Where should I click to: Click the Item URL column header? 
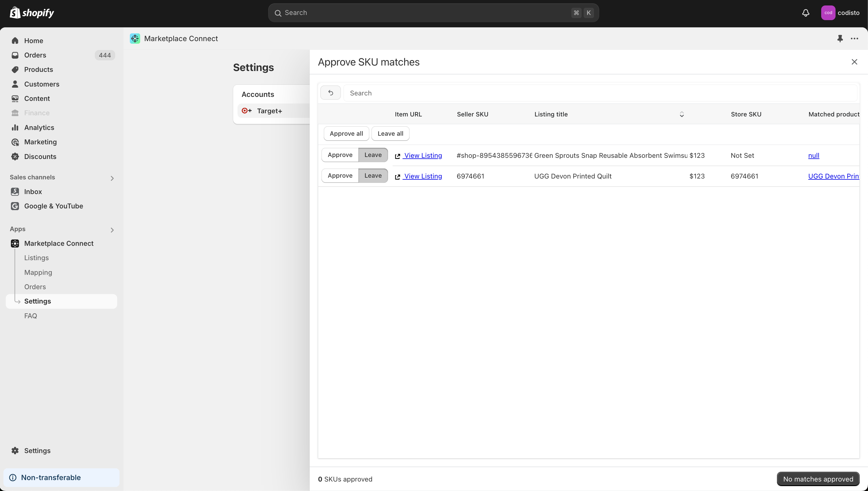pos(408,114)
